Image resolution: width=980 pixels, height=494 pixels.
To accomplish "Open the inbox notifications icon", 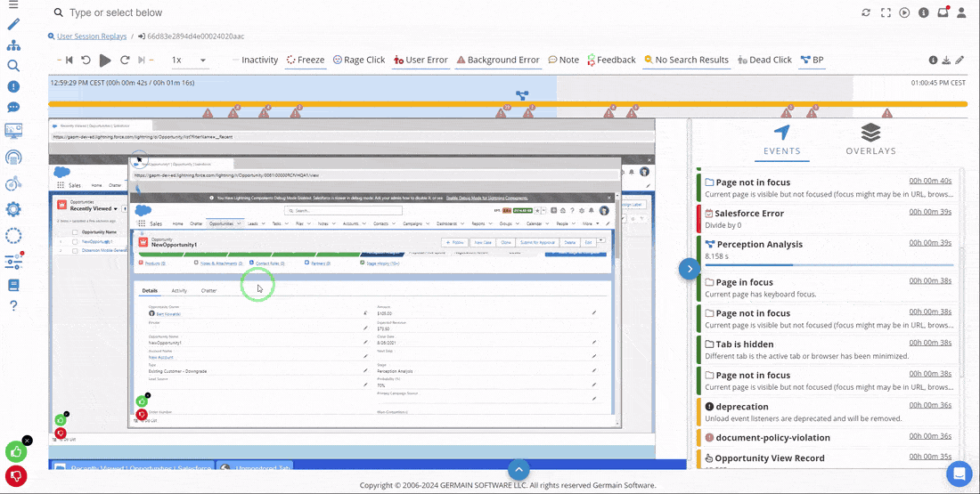I will pos(943,12).
